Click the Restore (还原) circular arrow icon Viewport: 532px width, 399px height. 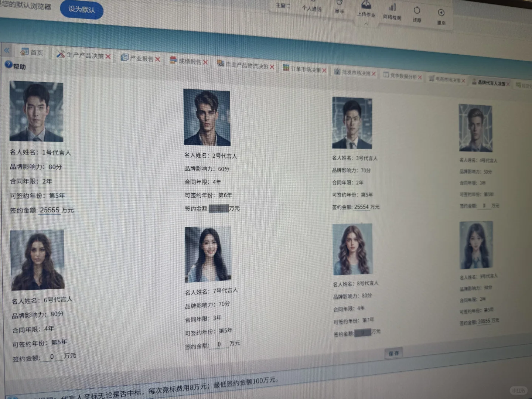417,10
